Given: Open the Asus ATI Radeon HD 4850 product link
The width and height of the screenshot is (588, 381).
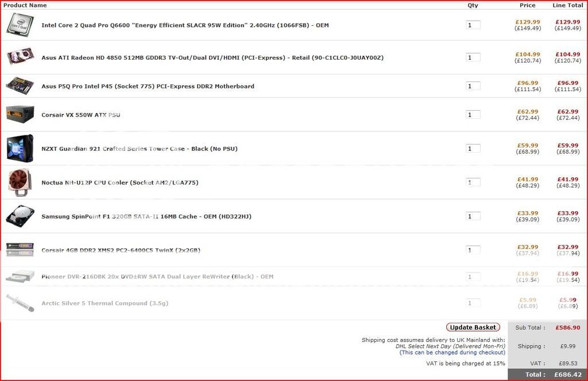Looking at the screenshot, I should tap(212, 58).
